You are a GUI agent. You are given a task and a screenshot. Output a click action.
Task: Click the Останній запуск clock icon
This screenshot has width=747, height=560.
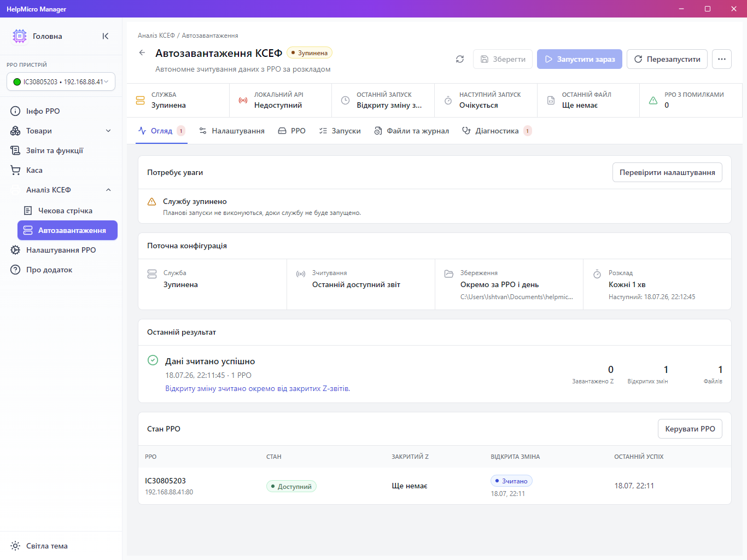pos(345,101)
